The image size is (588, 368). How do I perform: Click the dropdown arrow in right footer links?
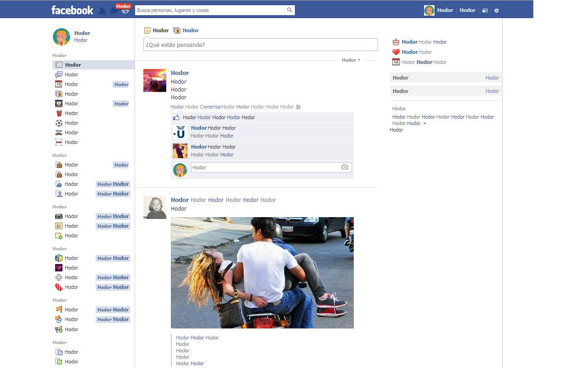(424, 123)
